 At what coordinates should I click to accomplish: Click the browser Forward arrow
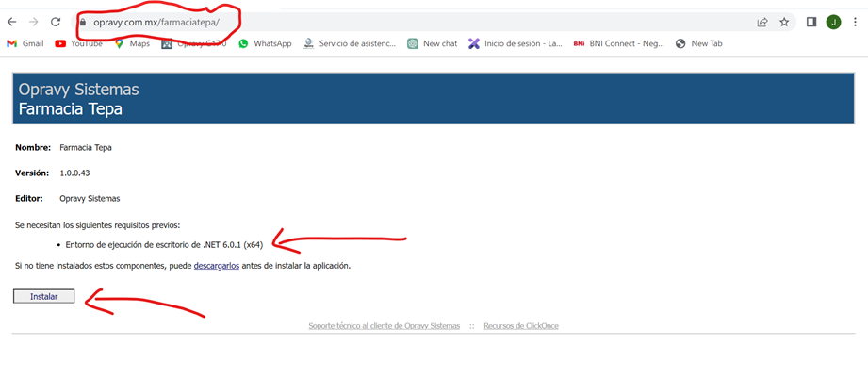point(34,23)
